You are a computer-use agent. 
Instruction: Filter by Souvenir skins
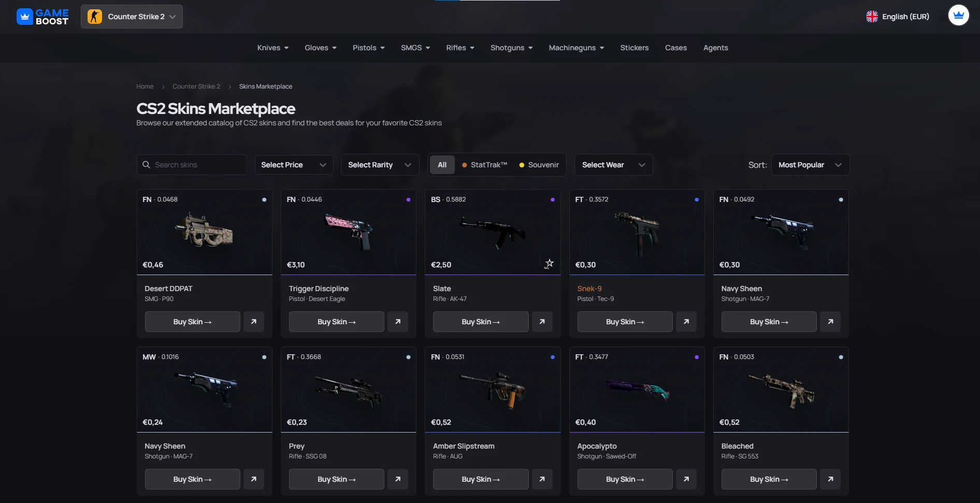click(539, 165)
